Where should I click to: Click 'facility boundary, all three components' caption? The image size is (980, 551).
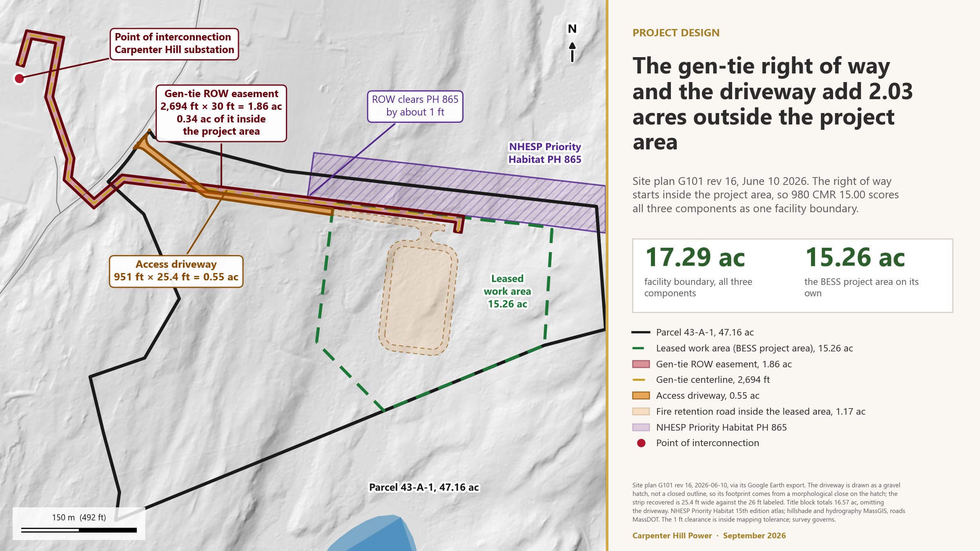698,287
